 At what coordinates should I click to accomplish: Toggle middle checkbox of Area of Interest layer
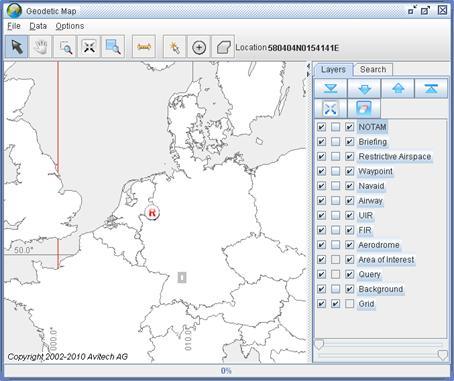click(x=336, y=260)
